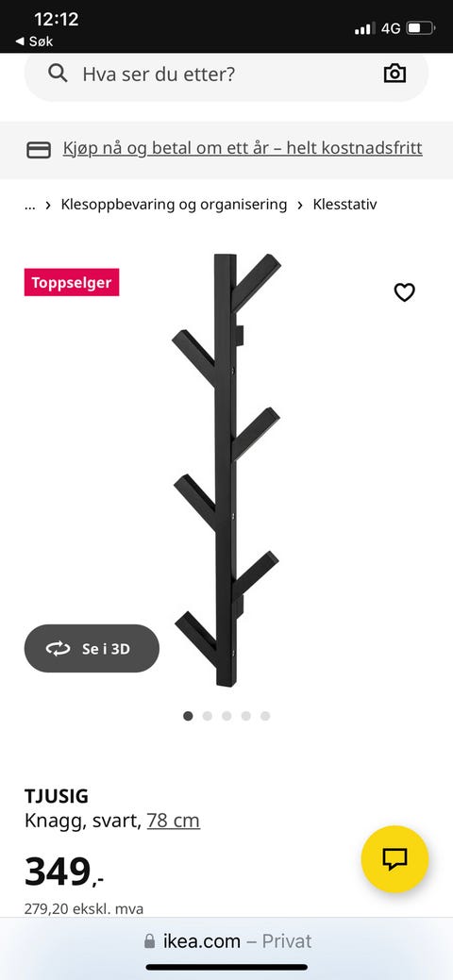Go back to Søk app
The image size is (453, 980).
pyautogui.click(x=34, y=42)
